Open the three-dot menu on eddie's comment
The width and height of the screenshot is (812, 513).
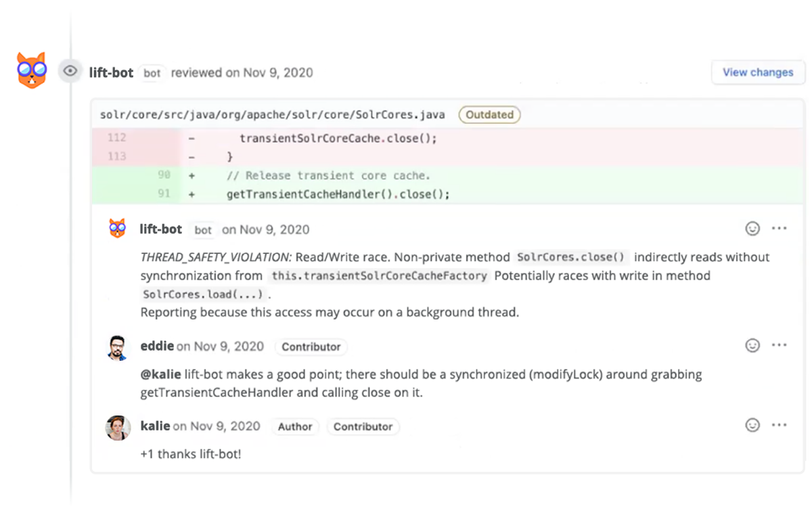click(779, 346)
